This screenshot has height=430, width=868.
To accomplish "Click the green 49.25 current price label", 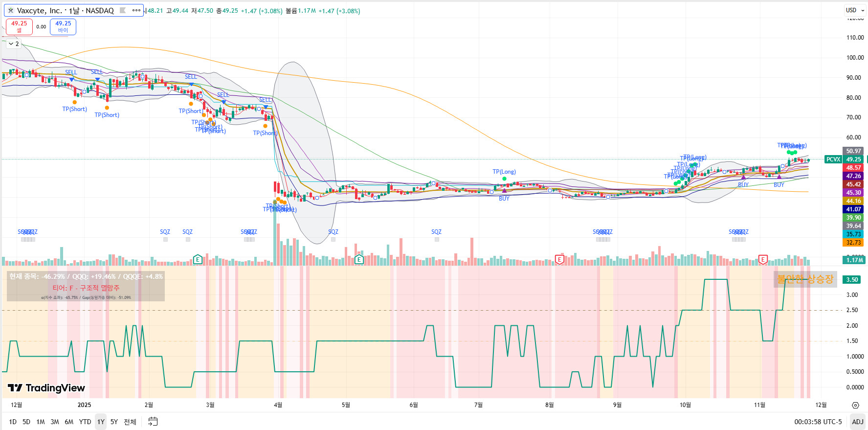I will click(853, 159).
